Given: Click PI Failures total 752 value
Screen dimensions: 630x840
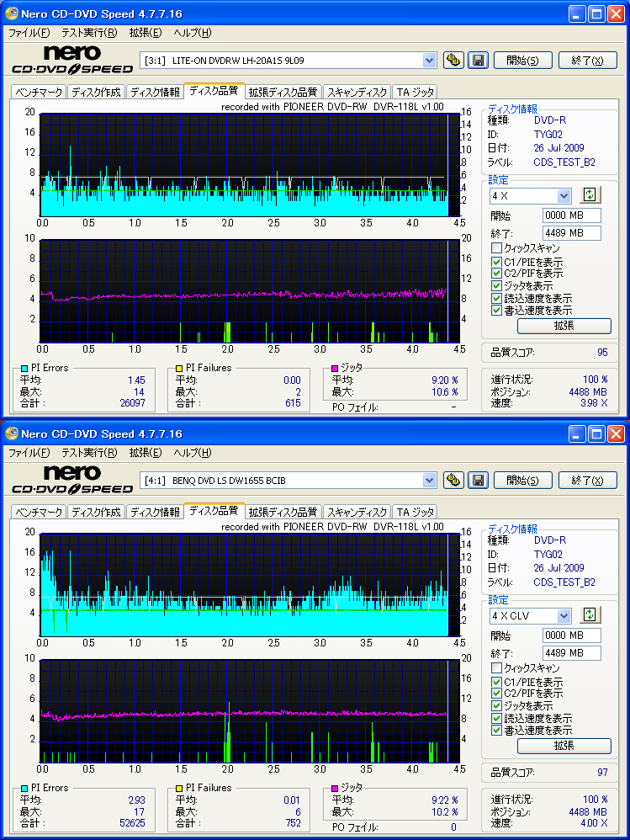Looking at the screenshot, I should (x=293, y=823).
